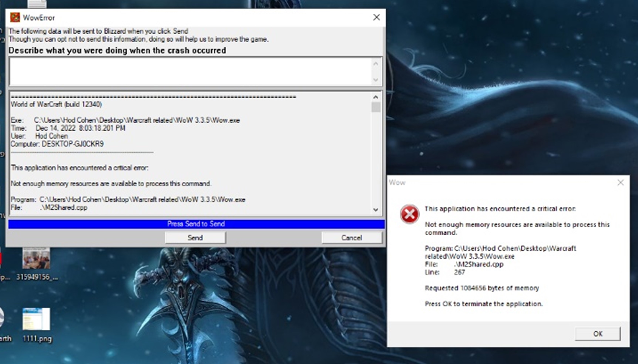Screen dimensions: 638x364
Task: Click the Send button
Action: click(x=195, y=237)
